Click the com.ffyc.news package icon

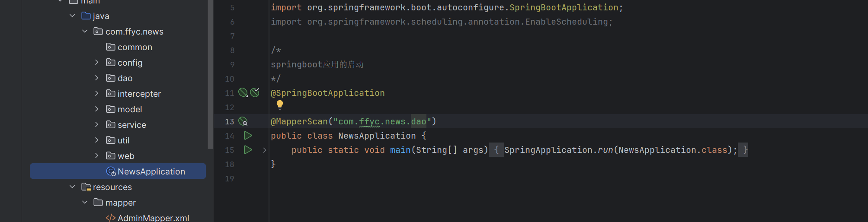pos(98,32)
